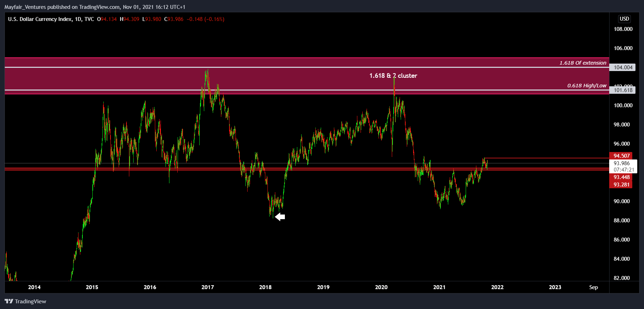644x309 pixels.
Task: Click the '1.618 Of extension' label
Action: (x=583, y=63)
